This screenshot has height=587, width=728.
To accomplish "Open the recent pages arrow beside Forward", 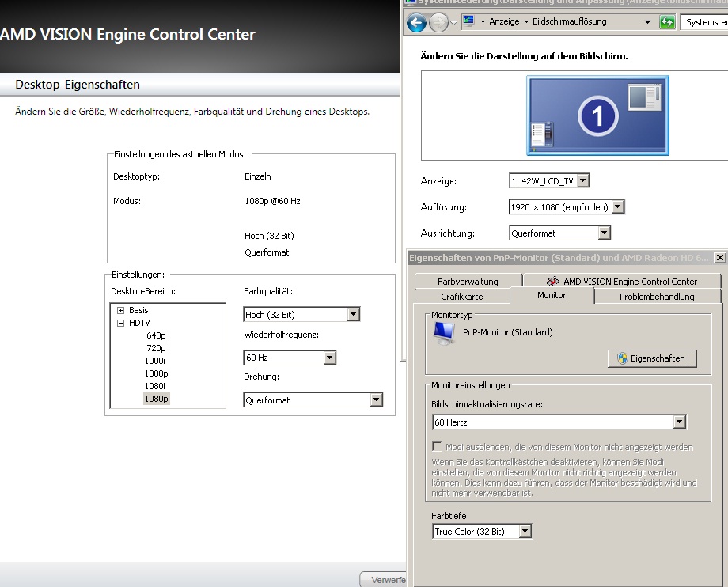I will (x=453, y=22).
